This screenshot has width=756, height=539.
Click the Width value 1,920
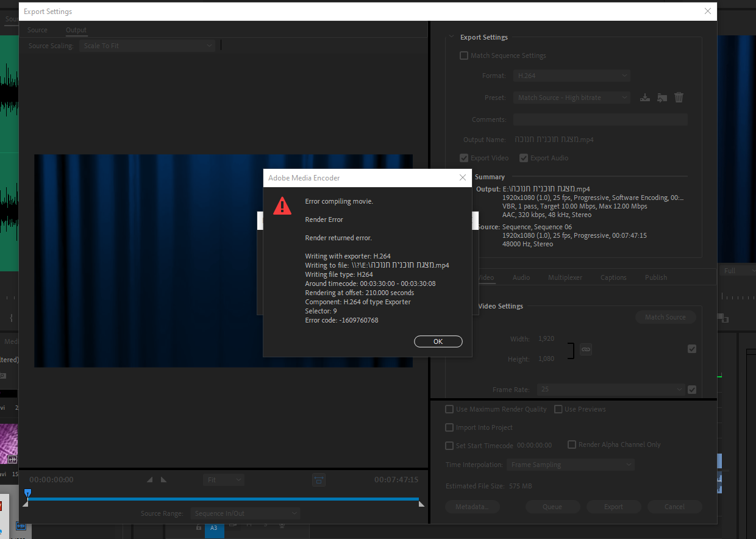pos(546,338)
